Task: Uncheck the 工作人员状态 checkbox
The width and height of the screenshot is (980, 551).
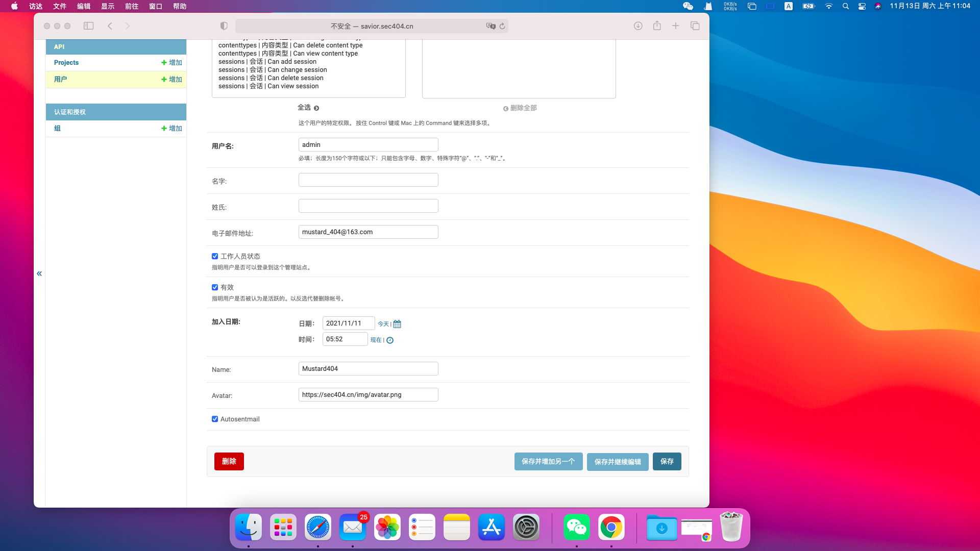Action: (215, 256)
